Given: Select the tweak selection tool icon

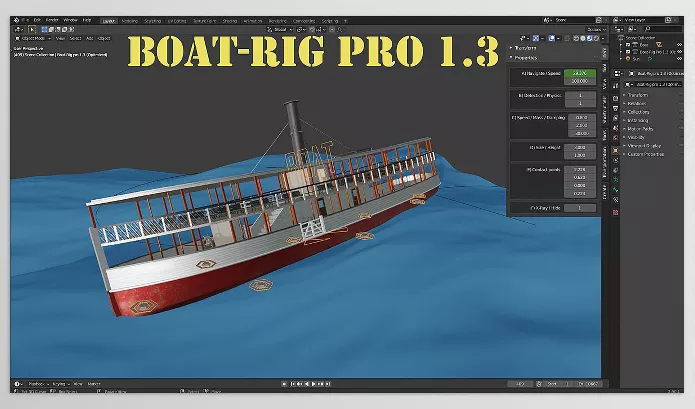Looking at the screenshot, I should pyautogui.click(x=32, y=30).
